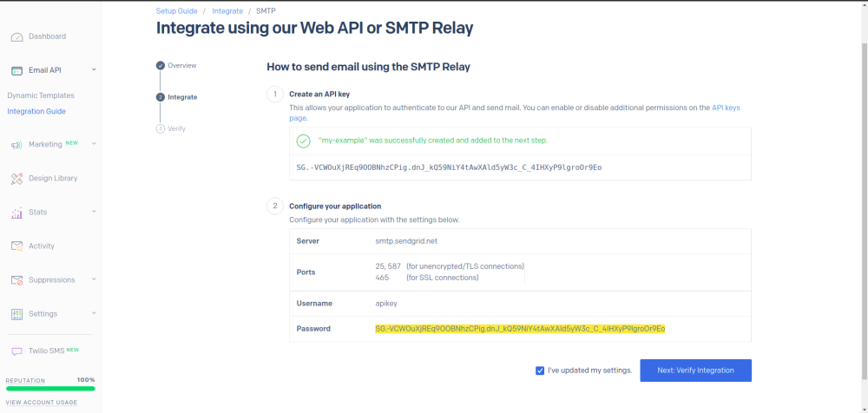Click the Marketing megaphone icon
Image resolution: width=868 pixels, height=413 pixels.
tap(16, 145)
